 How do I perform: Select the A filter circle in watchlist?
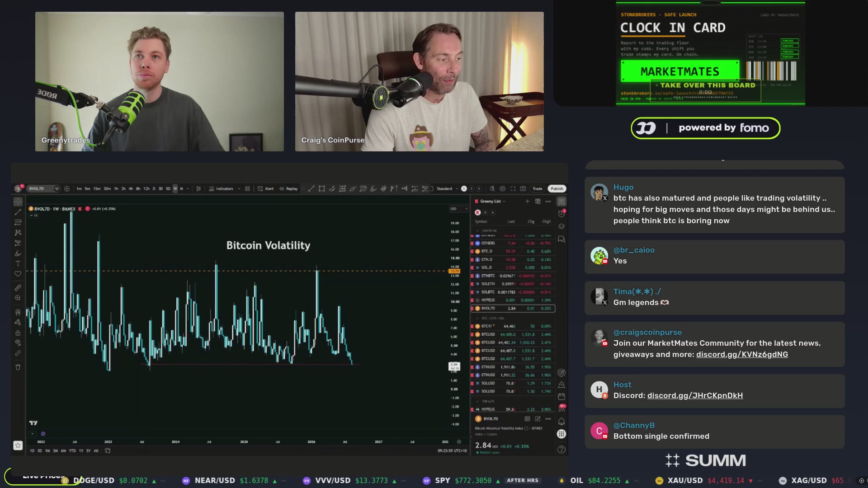pos(493,212)
